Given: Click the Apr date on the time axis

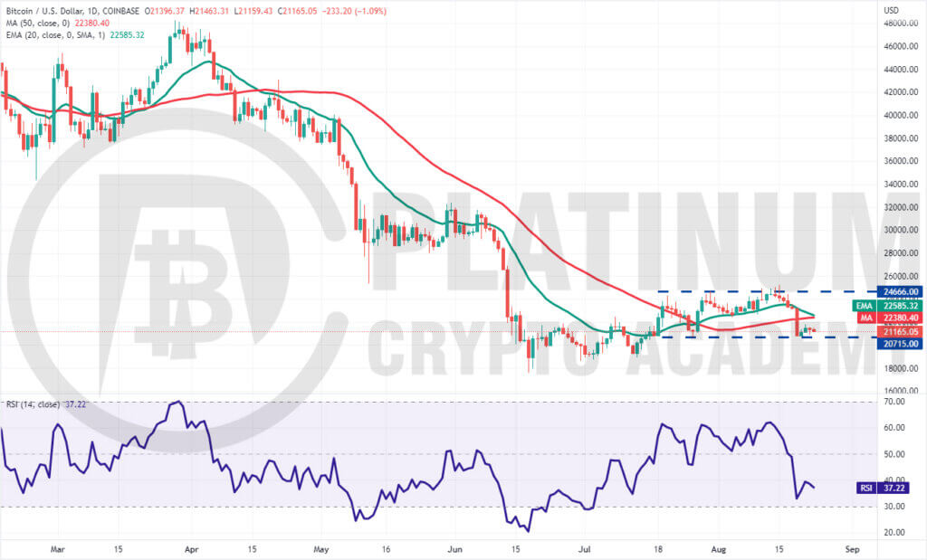Looking at the screenshot, I should click(x=191, y=549).
